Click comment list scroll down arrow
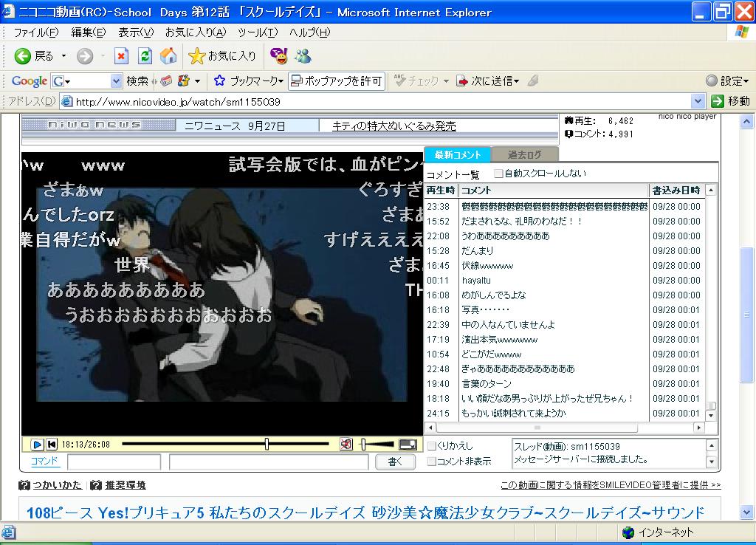This screenshot has height=545, width=756. pos(711,415)
